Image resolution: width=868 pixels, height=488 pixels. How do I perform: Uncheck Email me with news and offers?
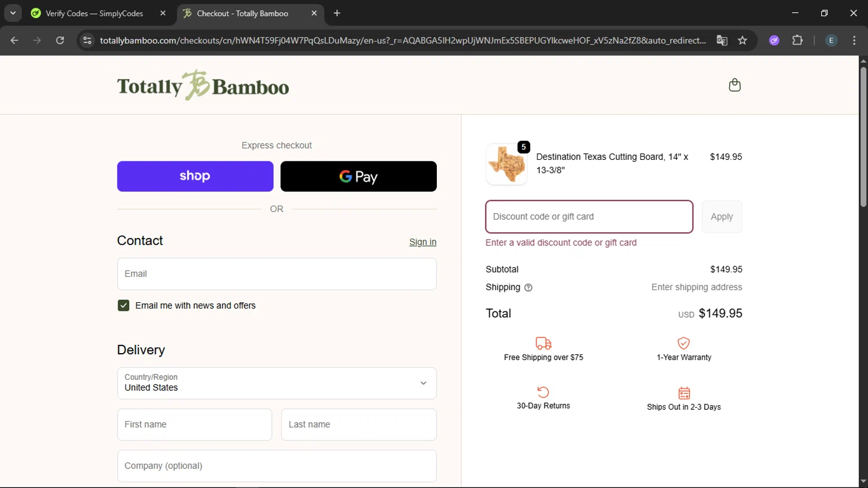tap(123, 306)
